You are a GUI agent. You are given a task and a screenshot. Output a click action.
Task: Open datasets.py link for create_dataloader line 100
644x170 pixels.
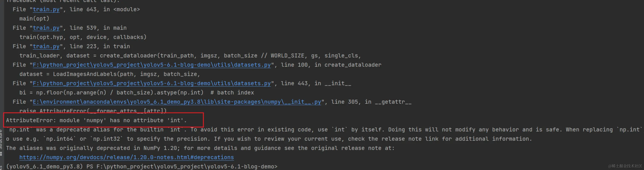(151, 65)
